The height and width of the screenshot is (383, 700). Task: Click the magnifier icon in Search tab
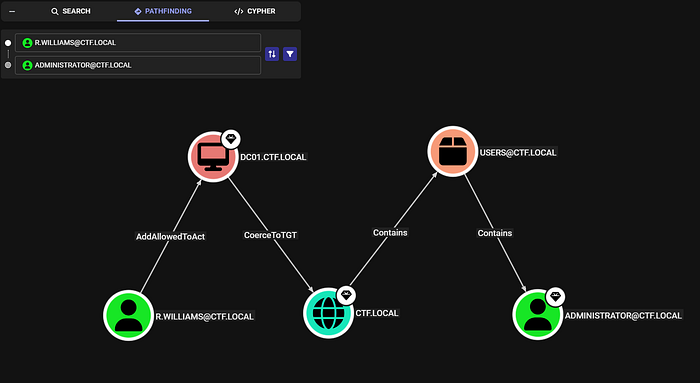click(54, 11)
